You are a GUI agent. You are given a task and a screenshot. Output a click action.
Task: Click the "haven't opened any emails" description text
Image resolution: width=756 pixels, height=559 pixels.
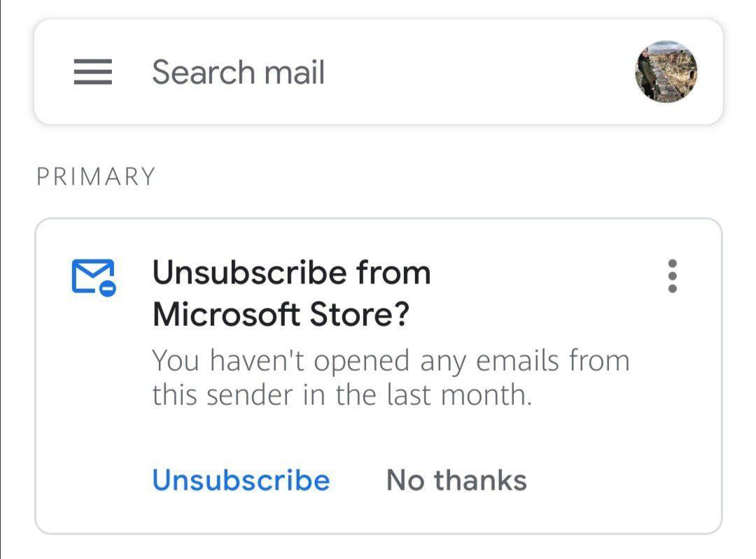tap(391, 362)
